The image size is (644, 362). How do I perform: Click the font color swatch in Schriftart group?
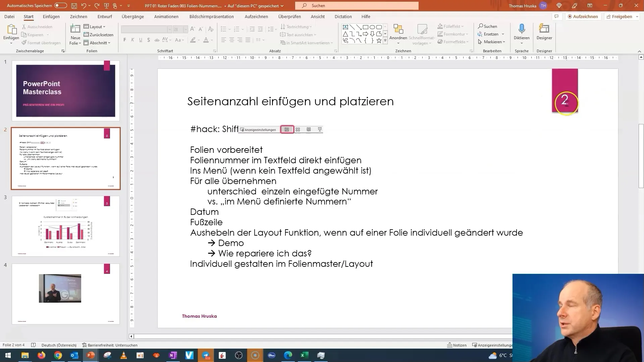[x=206, y=40]
